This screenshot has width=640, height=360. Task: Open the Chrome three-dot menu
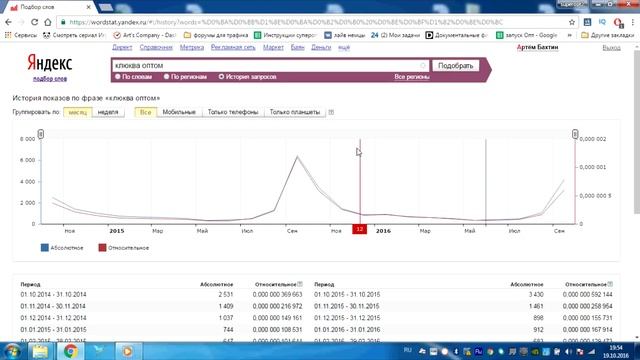coord(633,22)
